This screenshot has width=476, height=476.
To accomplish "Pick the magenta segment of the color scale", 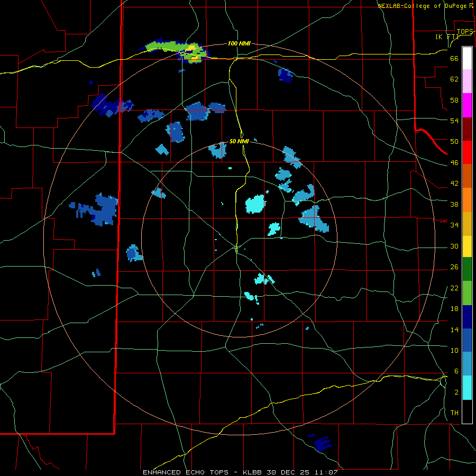I will point(467,105).
